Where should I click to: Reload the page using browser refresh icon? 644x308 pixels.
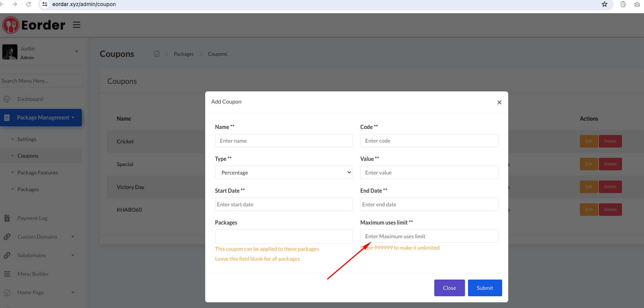tap(28, 4)
